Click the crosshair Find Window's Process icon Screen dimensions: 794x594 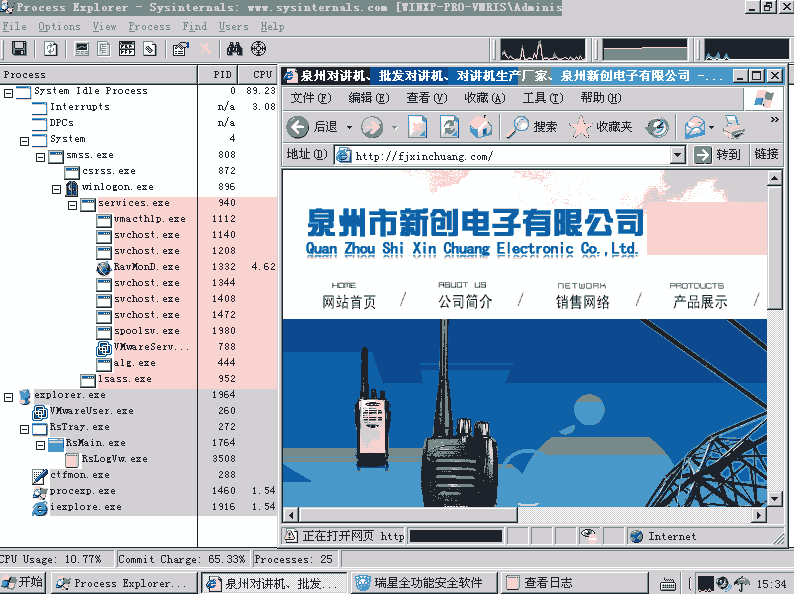(258, 49)
